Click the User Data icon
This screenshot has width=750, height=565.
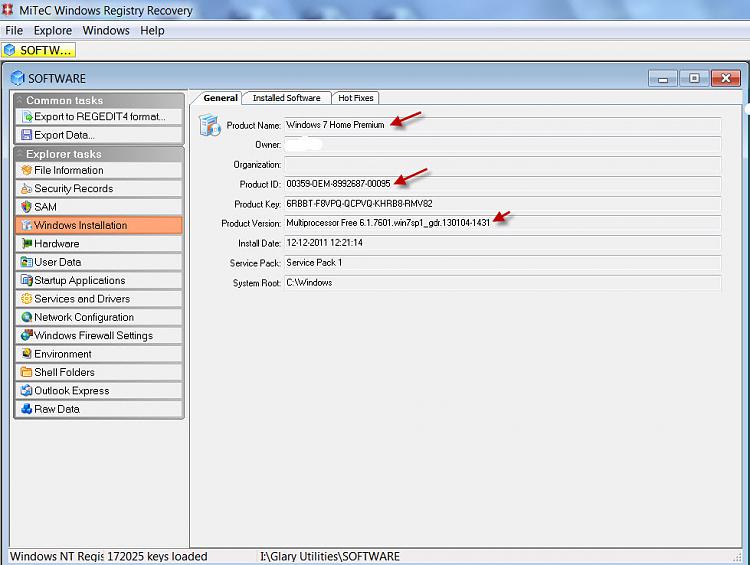click(x=26, y=262)
